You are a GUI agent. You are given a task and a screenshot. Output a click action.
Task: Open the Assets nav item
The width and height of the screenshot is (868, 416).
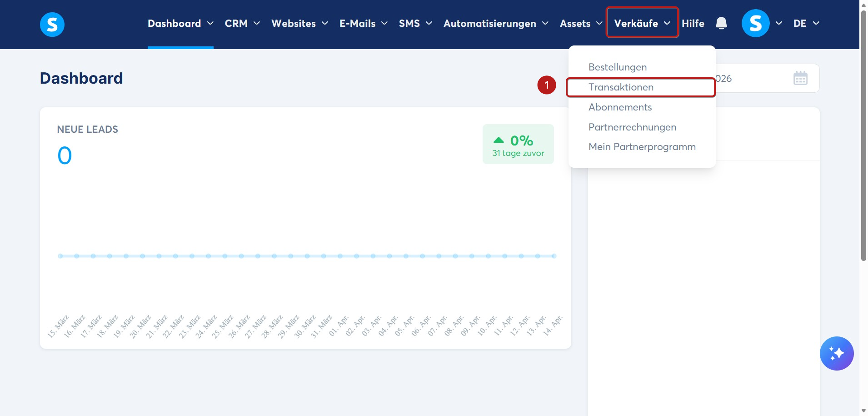pos(575,23)
